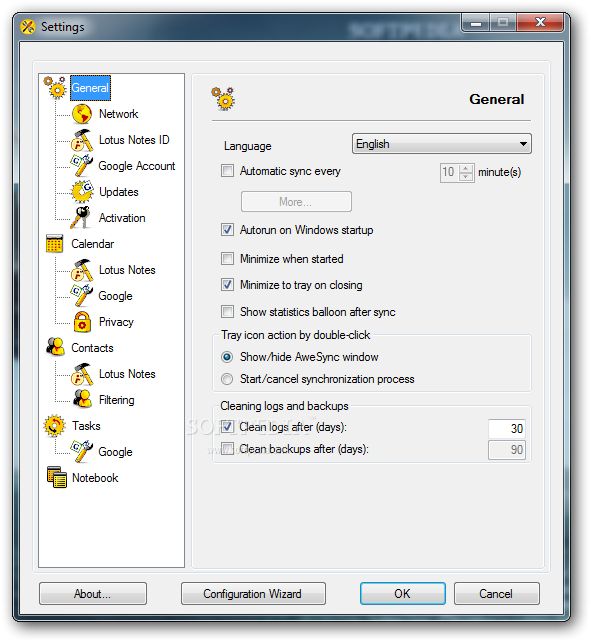591x642 pixels.
Task: Open Google under Calendar
Action: click(x=115, y=296)
